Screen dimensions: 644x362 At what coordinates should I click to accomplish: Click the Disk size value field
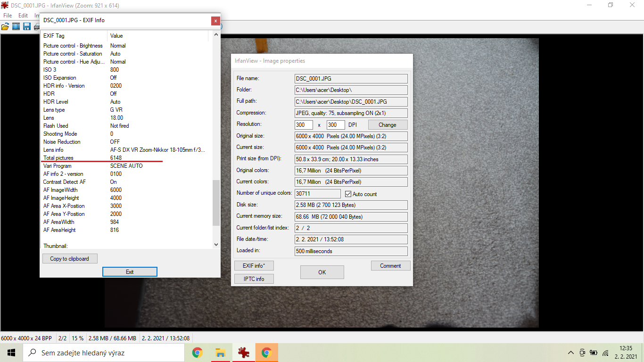point(351,205)
